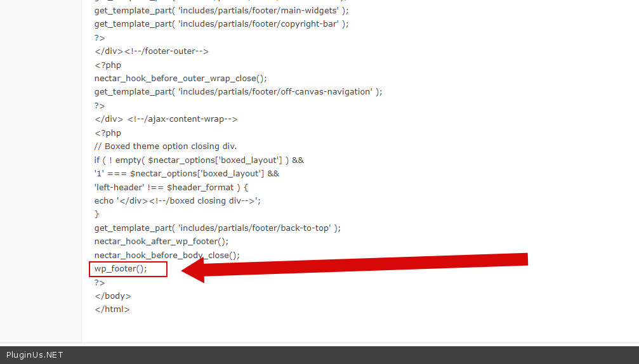The height and width of the screenshot is (364, 639).
Task: Click the footer-outer closing div line
Action: pyautogui.click(x=152, y=51)
